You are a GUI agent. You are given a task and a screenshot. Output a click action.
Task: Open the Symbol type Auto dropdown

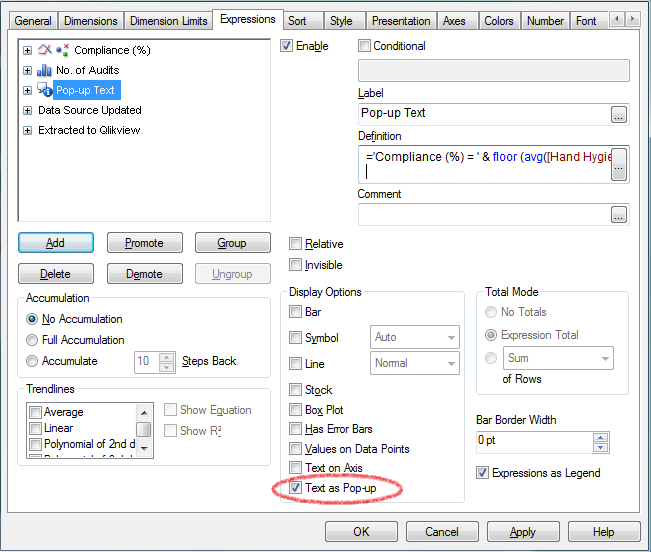415,337
